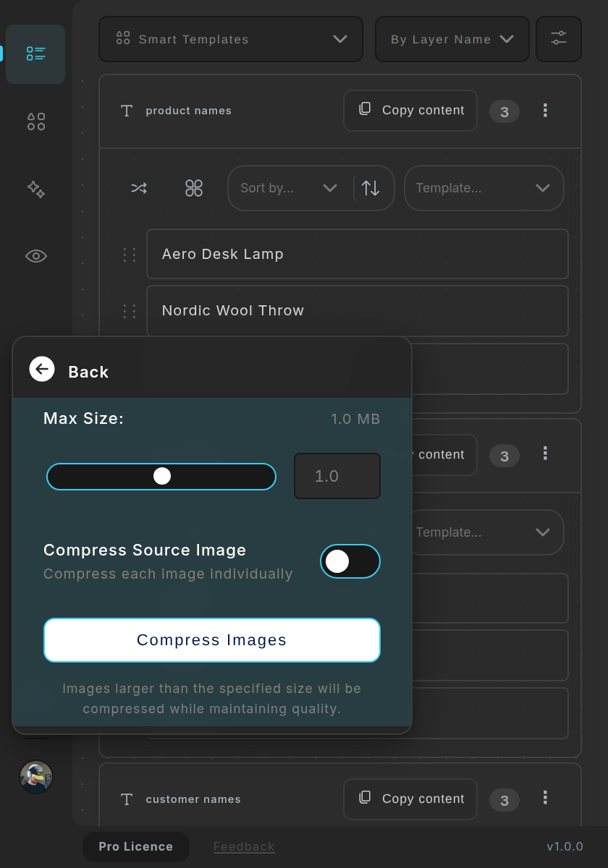Open more options for second layer group

[545, 454]
